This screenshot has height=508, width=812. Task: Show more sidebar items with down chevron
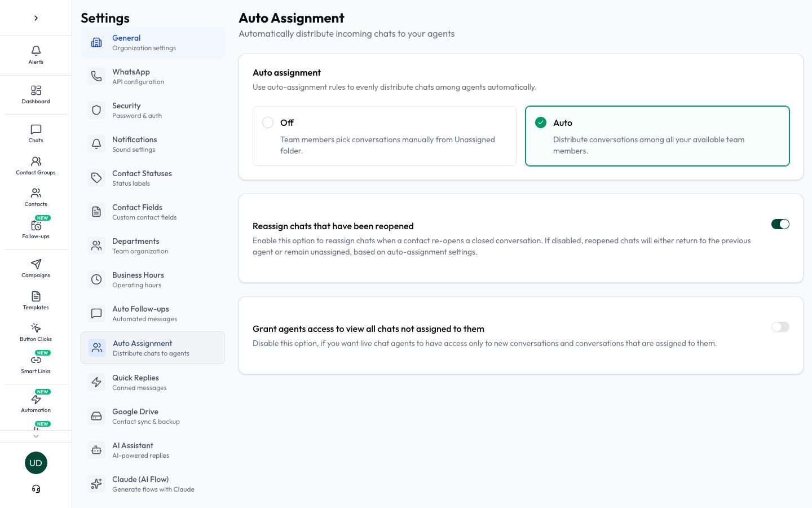coord(36,436)
